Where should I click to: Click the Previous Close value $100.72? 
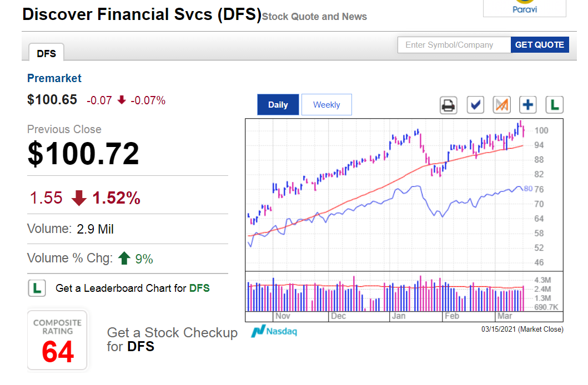[83, 154]
